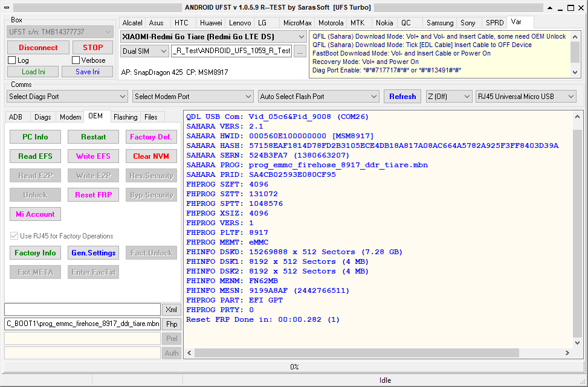Switch to the Alcatel brand tab
This screenshot has height=387, width=588.
click(x=132, y=23)
